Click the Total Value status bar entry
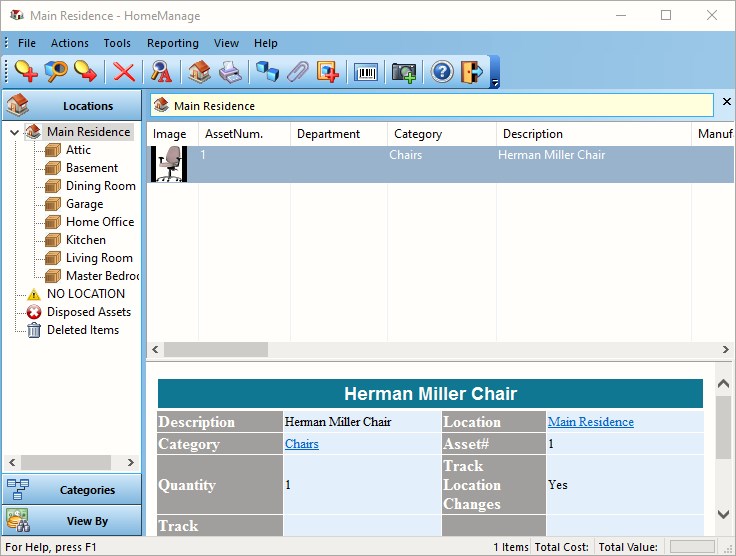736x556 pixels. pos(628,547)
